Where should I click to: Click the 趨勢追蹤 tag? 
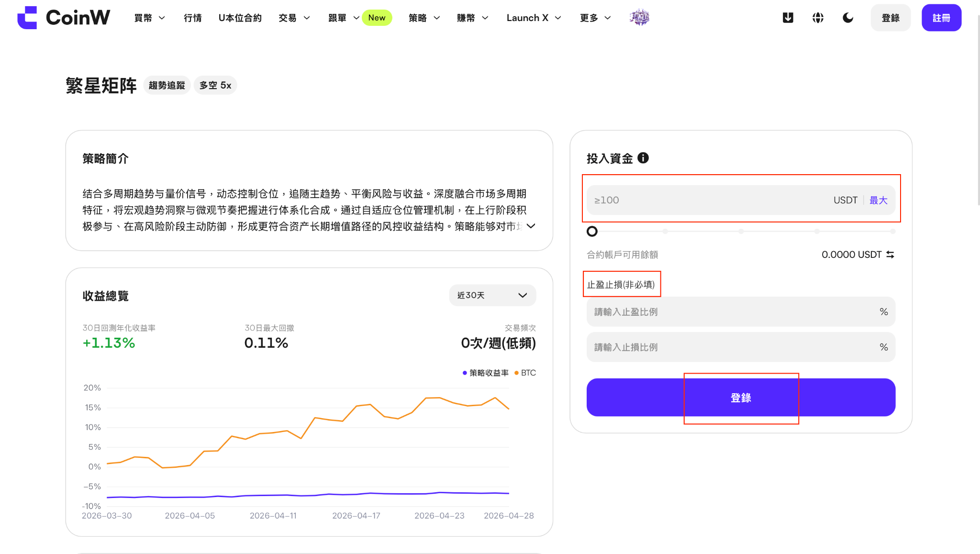(167, 85)
